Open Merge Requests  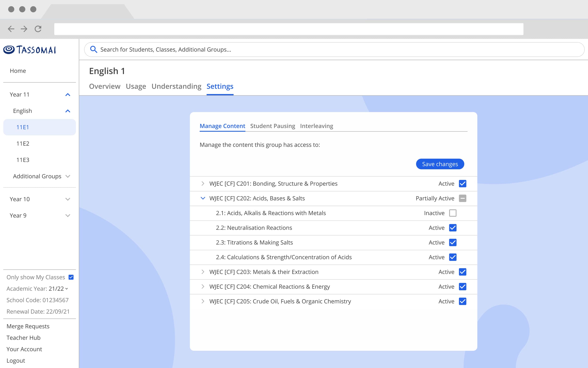[x=28, y=326]
